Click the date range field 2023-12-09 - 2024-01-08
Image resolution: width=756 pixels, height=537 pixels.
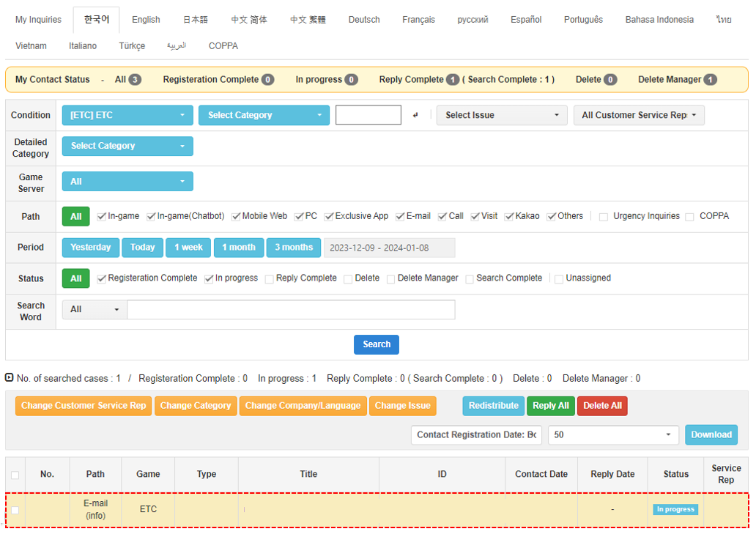click(x=389, y=248)
